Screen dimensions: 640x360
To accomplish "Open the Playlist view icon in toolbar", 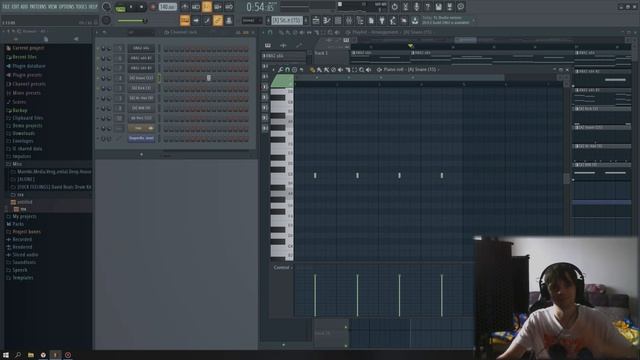I will [316, 20].
